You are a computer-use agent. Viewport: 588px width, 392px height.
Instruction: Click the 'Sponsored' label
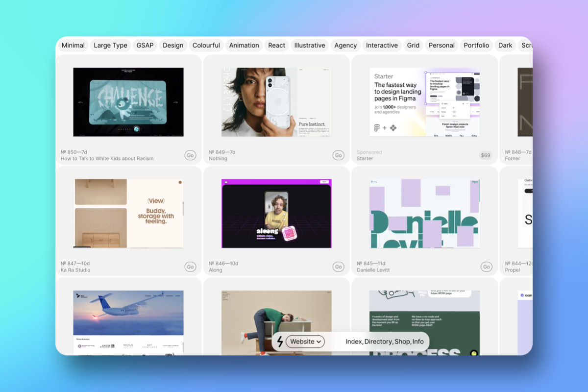pos(369,152)
